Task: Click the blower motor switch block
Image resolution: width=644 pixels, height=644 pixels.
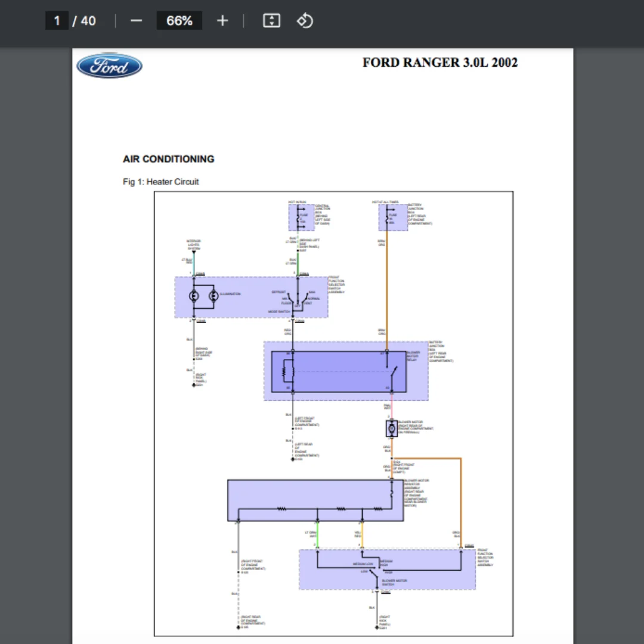Action: click(387, 570)
